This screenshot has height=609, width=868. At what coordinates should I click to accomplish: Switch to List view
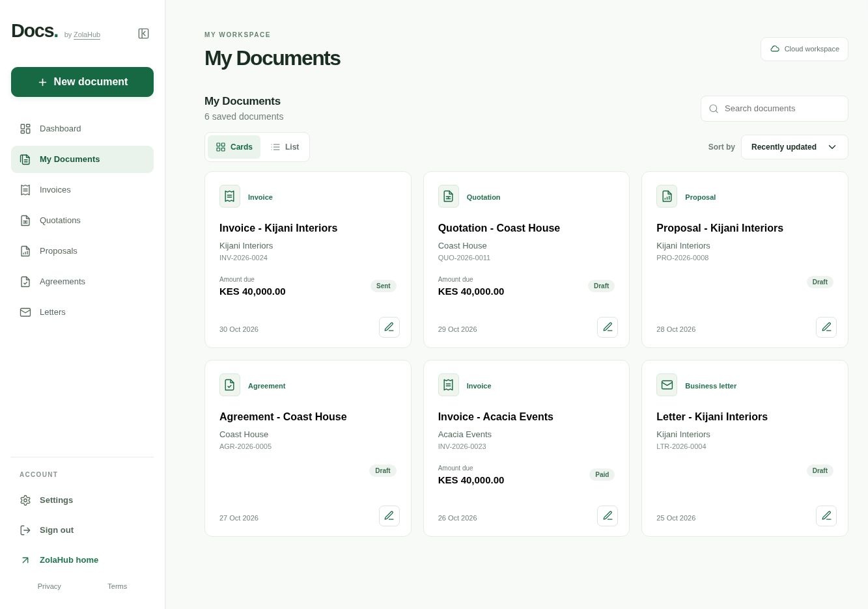pyautogui.click(x=285, y=147)
